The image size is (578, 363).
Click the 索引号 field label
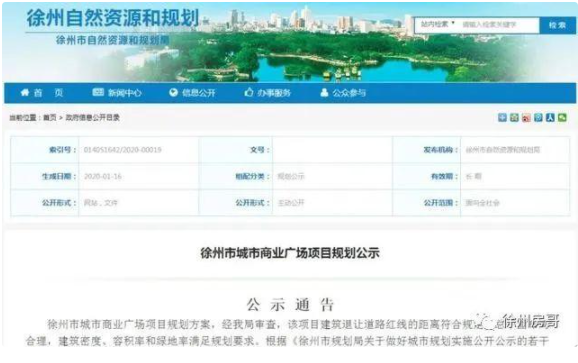pyautogui.click(x=63, y=150)
